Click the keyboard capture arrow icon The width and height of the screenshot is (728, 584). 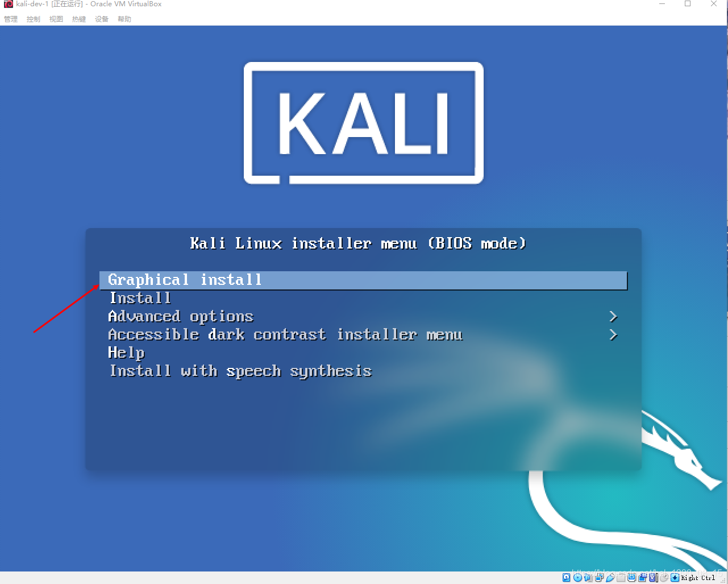[675, 578]
